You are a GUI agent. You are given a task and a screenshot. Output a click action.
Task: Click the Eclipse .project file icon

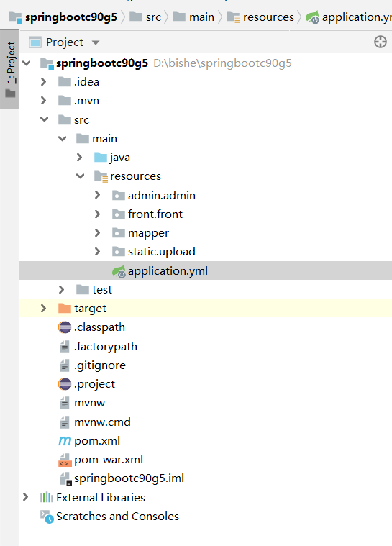[x=65, y=384]
